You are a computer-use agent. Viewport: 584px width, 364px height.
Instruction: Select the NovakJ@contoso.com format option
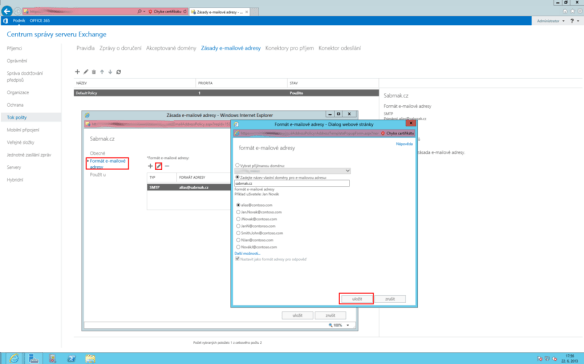coord(238,247)
